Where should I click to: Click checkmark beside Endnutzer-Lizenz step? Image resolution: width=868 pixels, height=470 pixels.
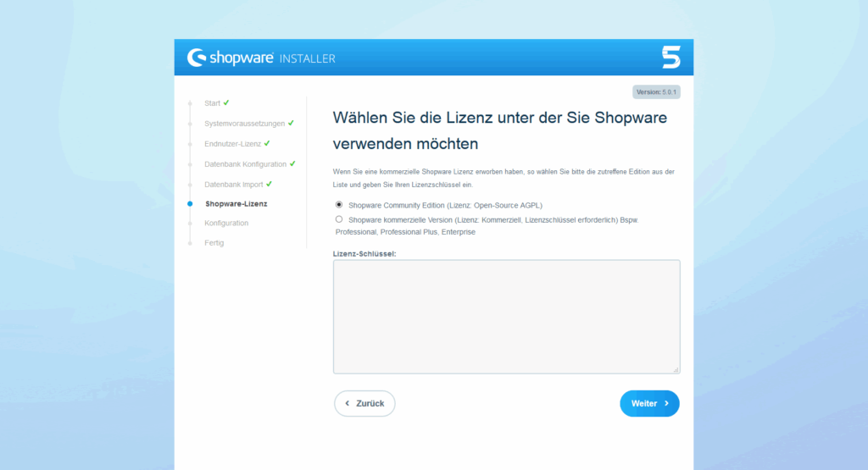[x=267, y=143]
